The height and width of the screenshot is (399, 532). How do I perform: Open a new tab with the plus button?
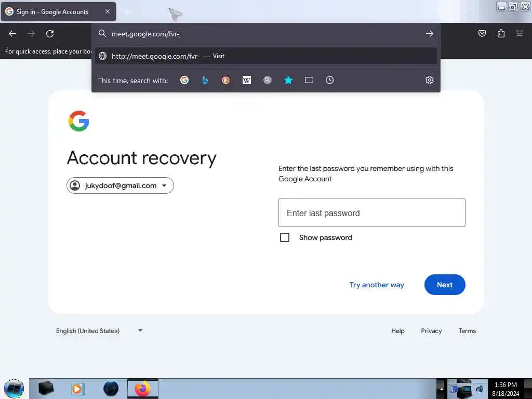point(127,12)
